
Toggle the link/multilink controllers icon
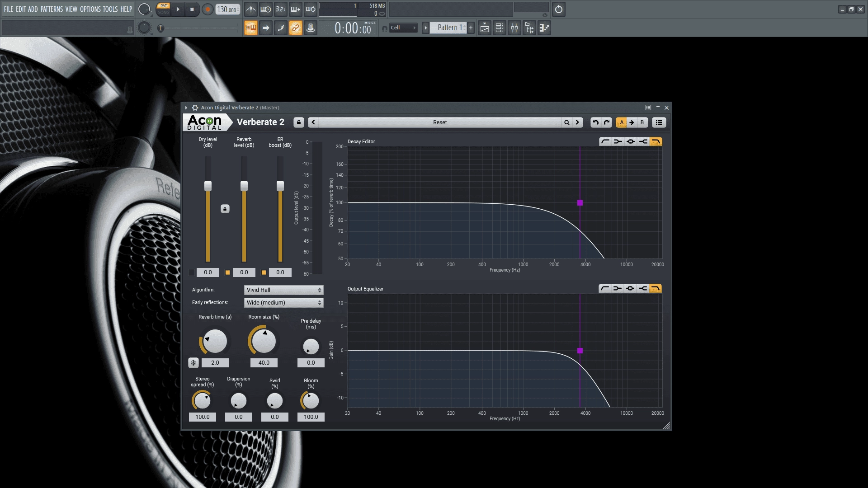tap(296, 28)
